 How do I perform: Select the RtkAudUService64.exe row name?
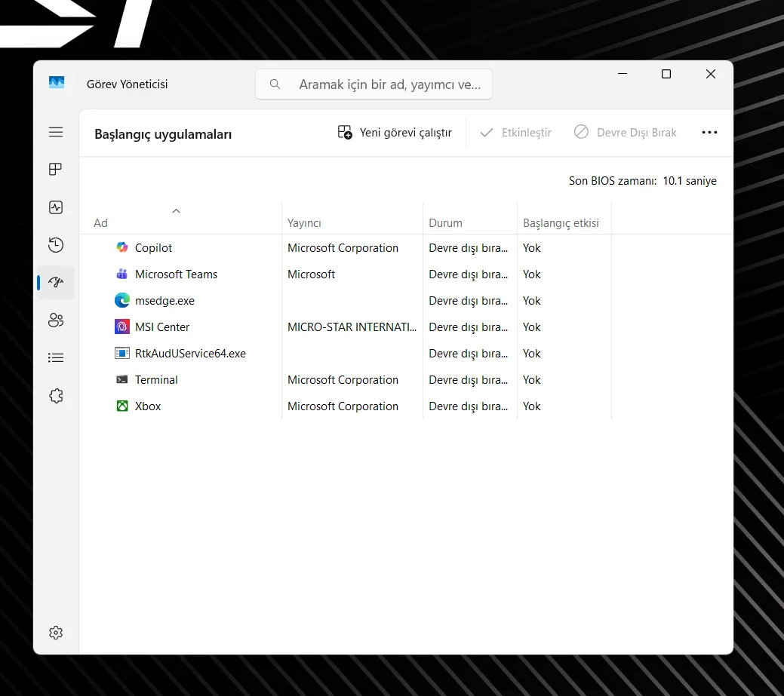[190, 354]
